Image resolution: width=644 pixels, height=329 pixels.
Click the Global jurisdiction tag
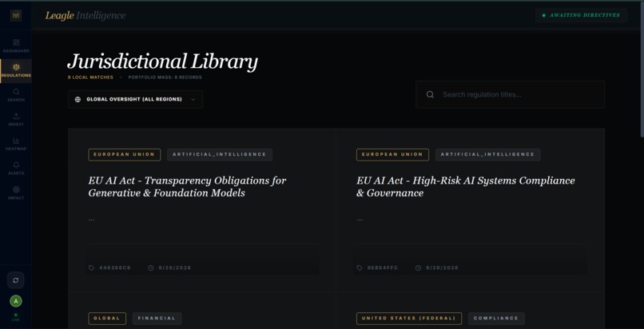point(107,319)
